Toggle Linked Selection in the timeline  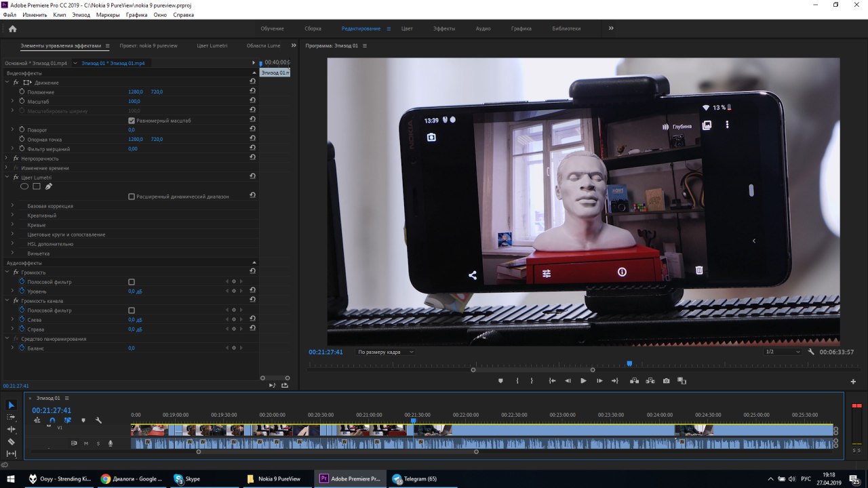(x=68, y=420)
